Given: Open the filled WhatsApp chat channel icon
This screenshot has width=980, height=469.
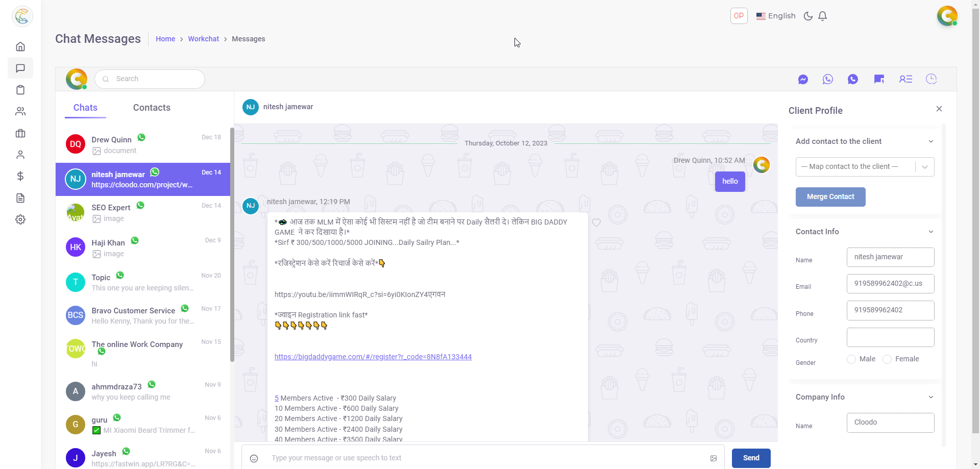Looking at the screenshot, I should click(x=853, y=79).
